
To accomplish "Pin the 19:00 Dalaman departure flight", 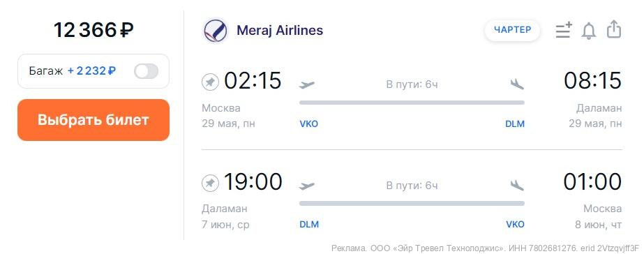I will [210, 184].
